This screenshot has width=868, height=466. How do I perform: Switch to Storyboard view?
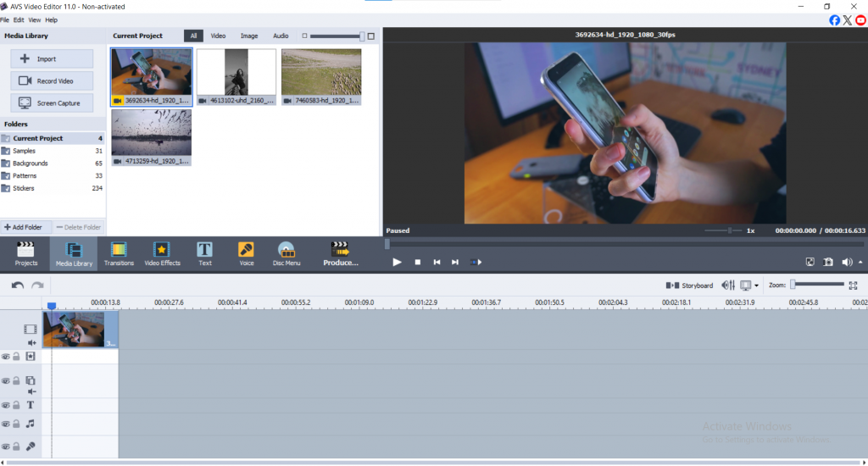click(689, 286)
